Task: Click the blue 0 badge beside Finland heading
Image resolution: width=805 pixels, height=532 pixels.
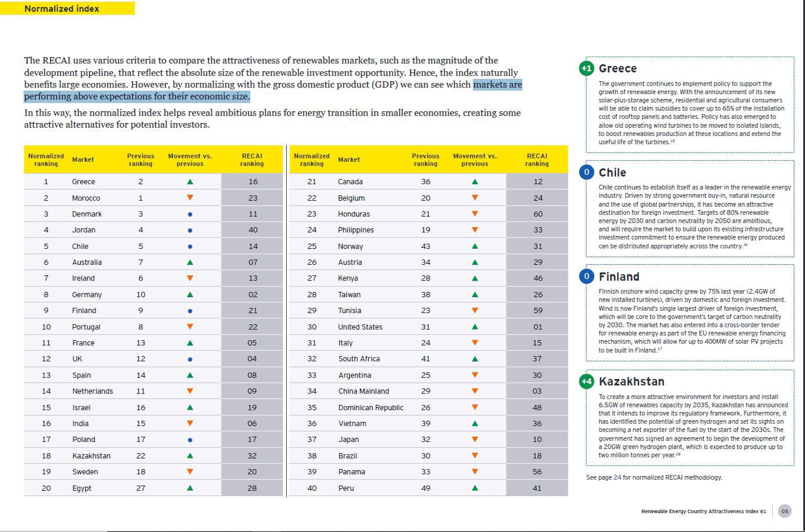Action: pos(587,277)
